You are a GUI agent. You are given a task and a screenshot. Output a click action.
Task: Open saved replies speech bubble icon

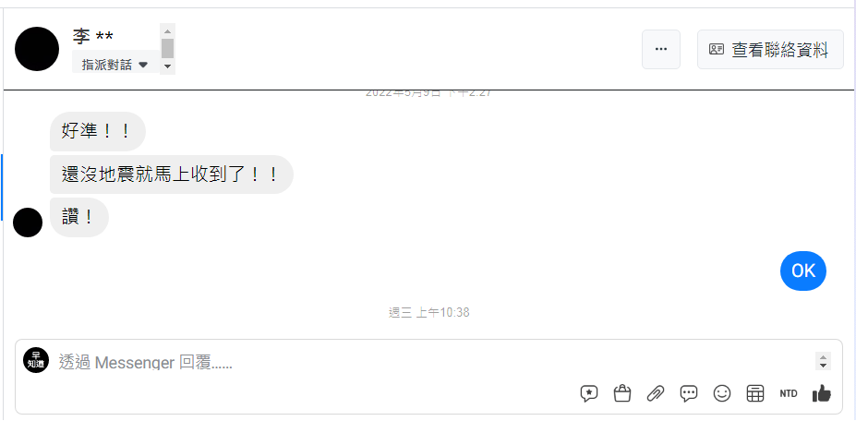click(689, 393)
